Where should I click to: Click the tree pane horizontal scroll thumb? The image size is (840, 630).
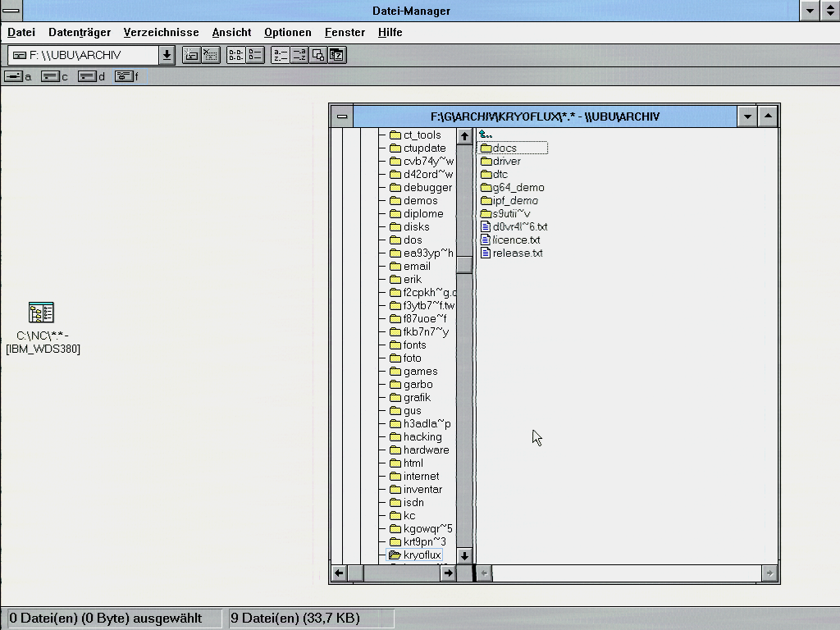tap(356, 573)
